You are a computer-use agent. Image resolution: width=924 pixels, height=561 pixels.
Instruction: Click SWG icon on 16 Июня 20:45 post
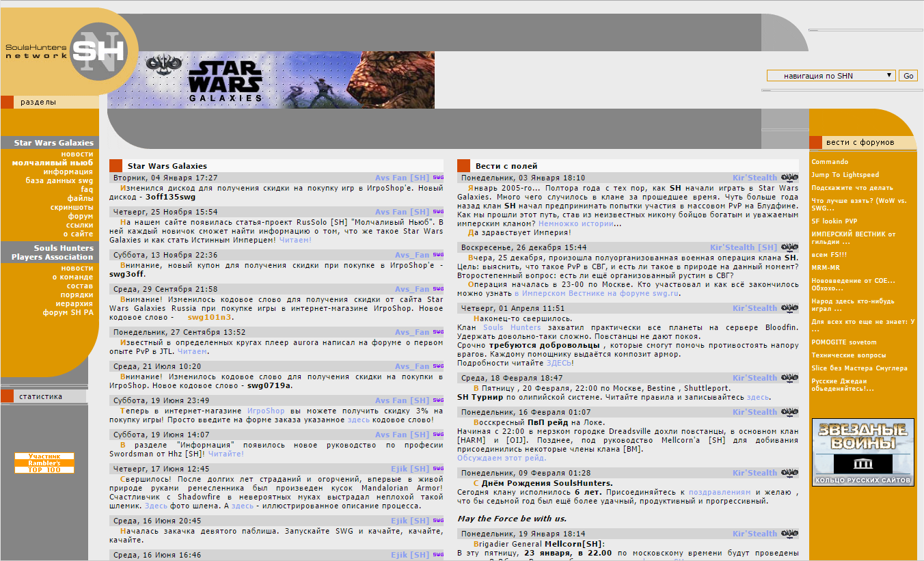[x=438, y=521]
